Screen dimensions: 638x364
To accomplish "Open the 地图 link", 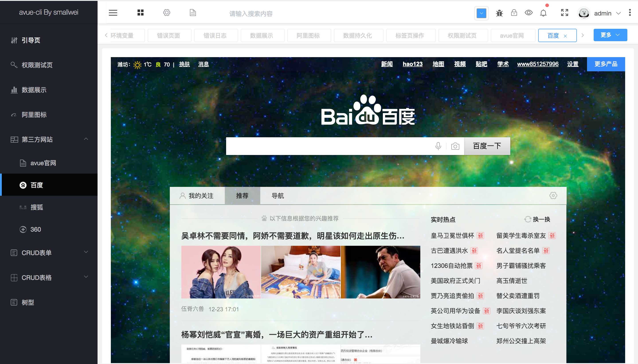I will pyautogui.click(x=438, y=64).
